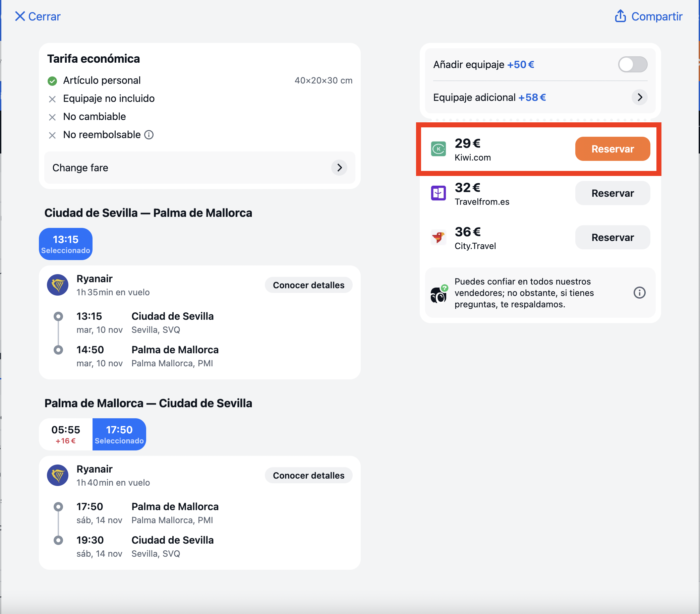Click Ryanair logo on outbound flight

coord(58,285)
